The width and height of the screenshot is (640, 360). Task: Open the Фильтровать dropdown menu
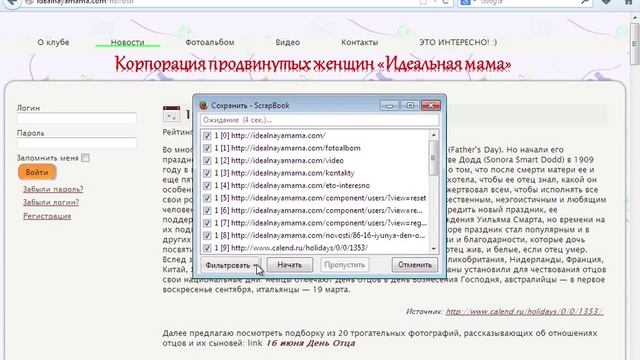pyautogui.click(x=230, y=265)
